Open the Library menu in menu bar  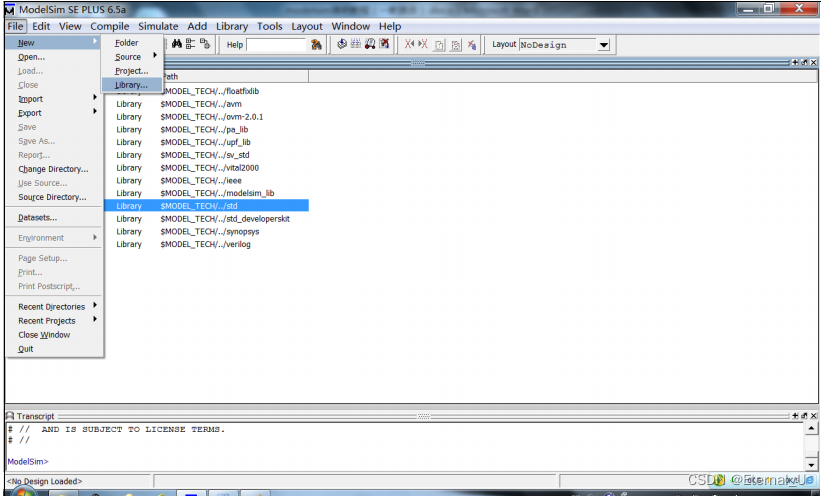tap(232, 26)
